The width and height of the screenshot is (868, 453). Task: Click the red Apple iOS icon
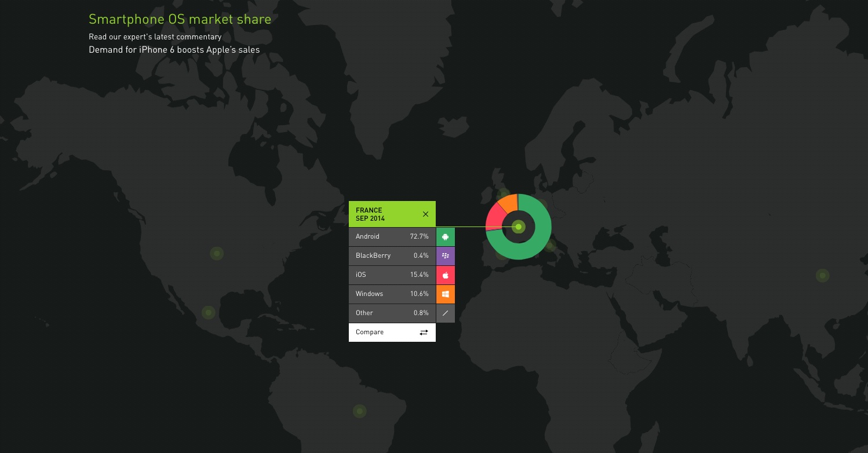[x=446, y=275]
